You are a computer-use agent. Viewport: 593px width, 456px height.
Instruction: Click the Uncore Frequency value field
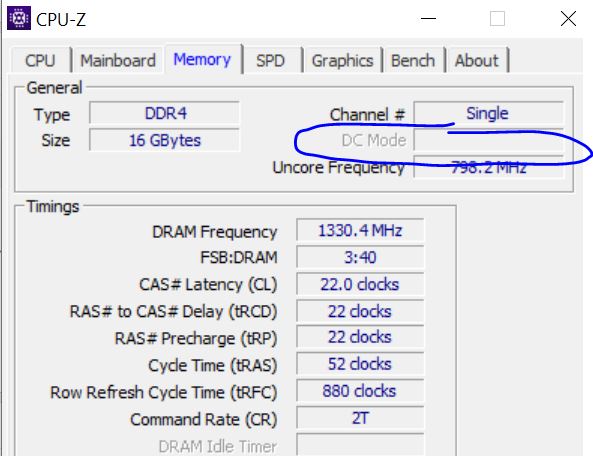pyautogui.click(x=488, y=167)
